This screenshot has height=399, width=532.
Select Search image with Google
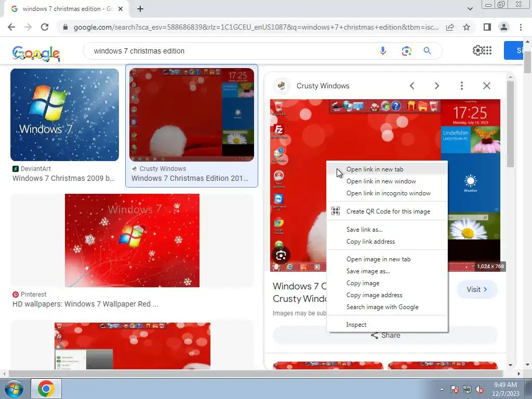(x=387, y=307)
